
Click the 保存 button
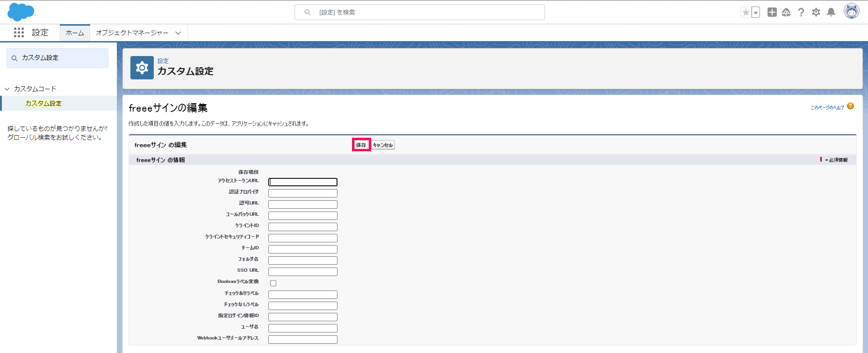pos(361,145)
